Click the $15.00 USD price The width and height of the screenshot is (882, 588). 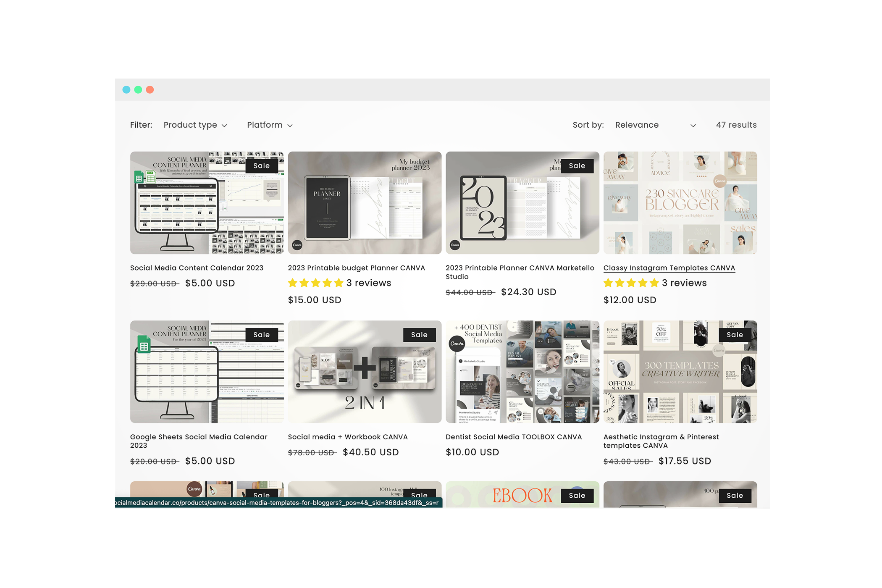point(315,300)
